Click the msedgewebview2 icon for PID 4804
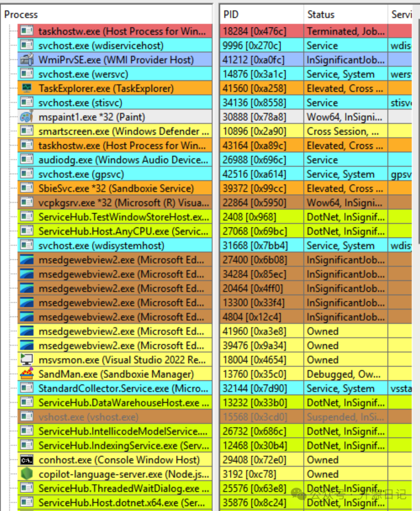This screenshot has height=511, width=420. [x=27, y=317]
